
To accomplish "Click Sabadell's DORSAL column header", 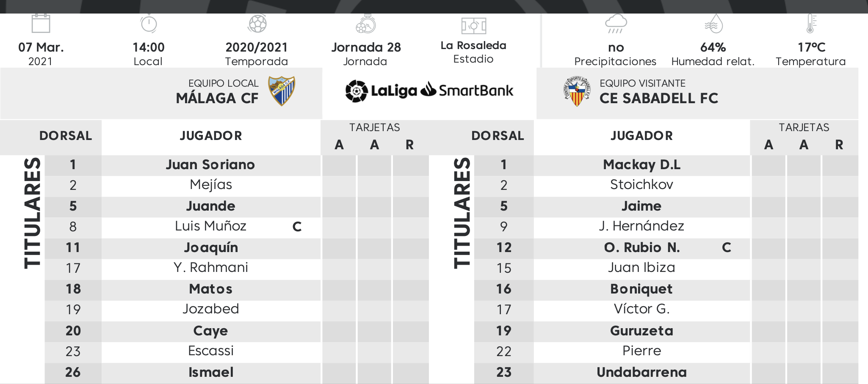I will [498, 136].
